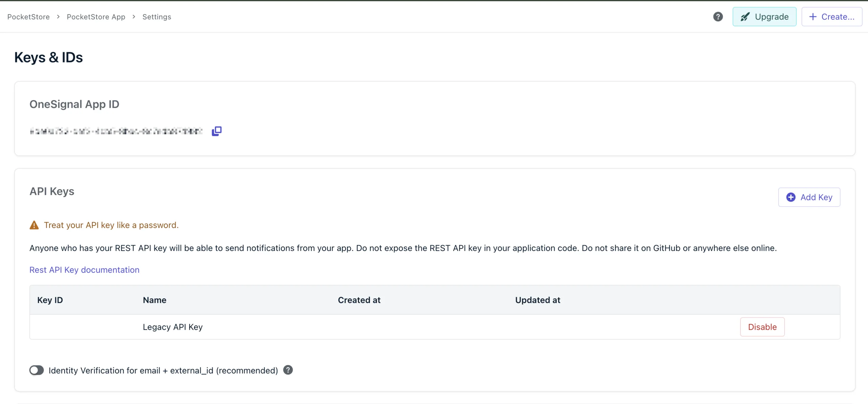
Task: Click the Key ID column header
Action: click(x=50, y=300)
